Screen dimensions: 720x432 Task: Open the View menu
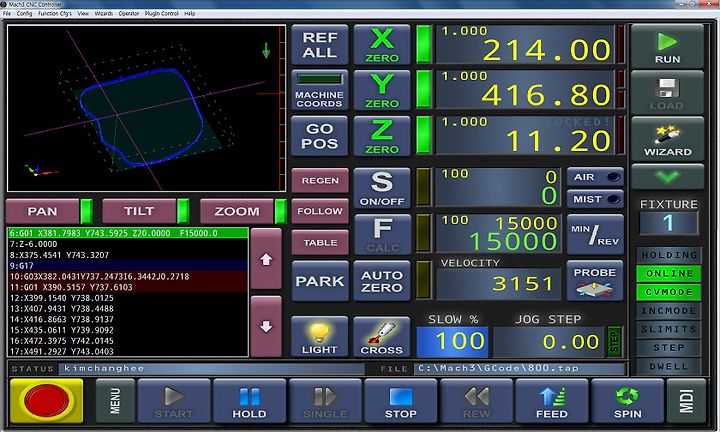pos(83,13)
